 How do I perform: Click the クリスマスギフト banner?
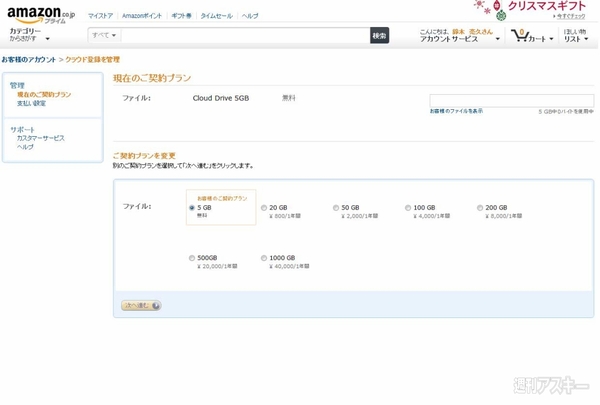coord(546,6)
